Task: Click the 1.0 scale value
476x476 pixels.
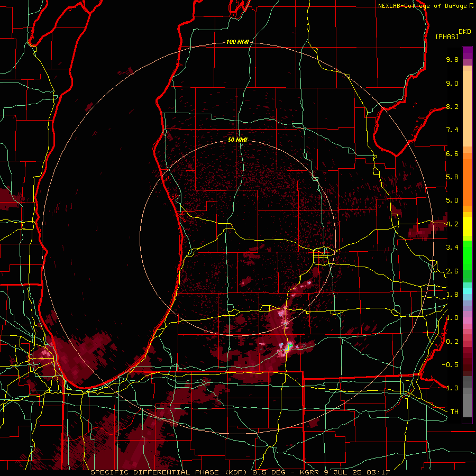Action: click(x=452, y=318)
